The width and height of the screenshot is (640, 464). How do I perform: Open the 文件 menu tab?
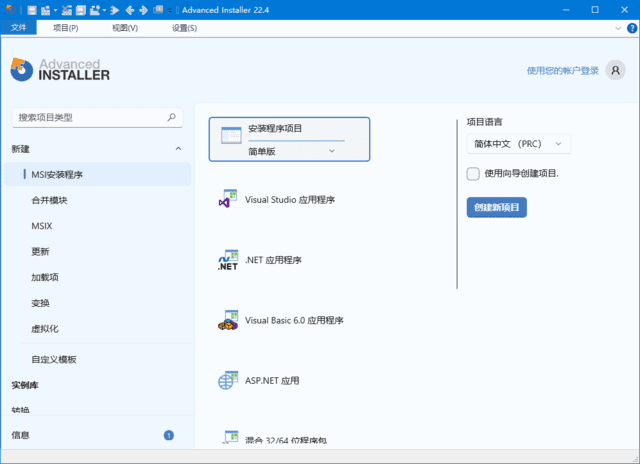[x=19, y=28]
